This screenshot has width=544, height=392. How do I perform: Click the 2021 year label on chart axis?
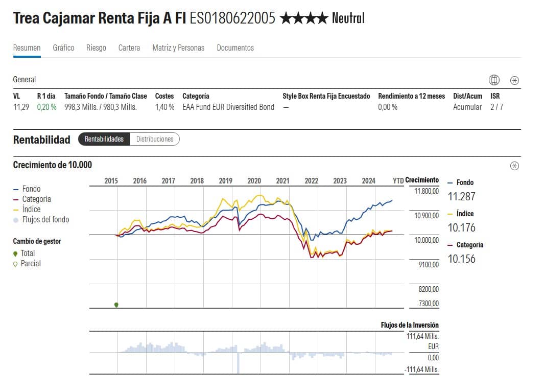click(283, 181)
